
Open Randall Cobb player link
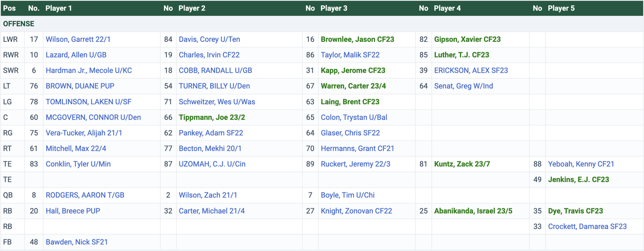215,71
